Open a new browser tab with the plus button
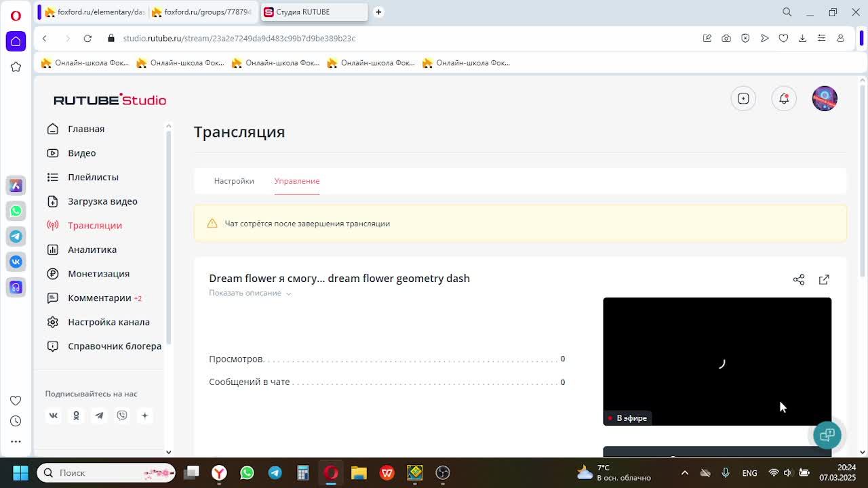The height and width of the screenshot is (488, 868). pos(378,12)
